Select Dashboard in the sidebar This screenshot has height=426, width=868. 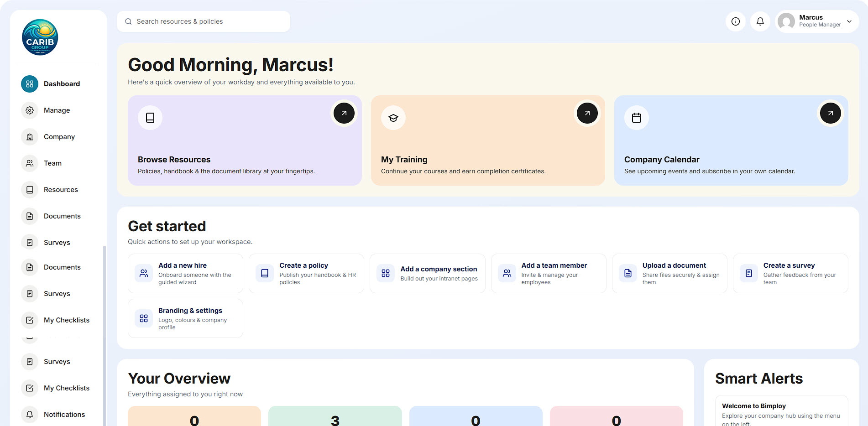click(56, 84)
